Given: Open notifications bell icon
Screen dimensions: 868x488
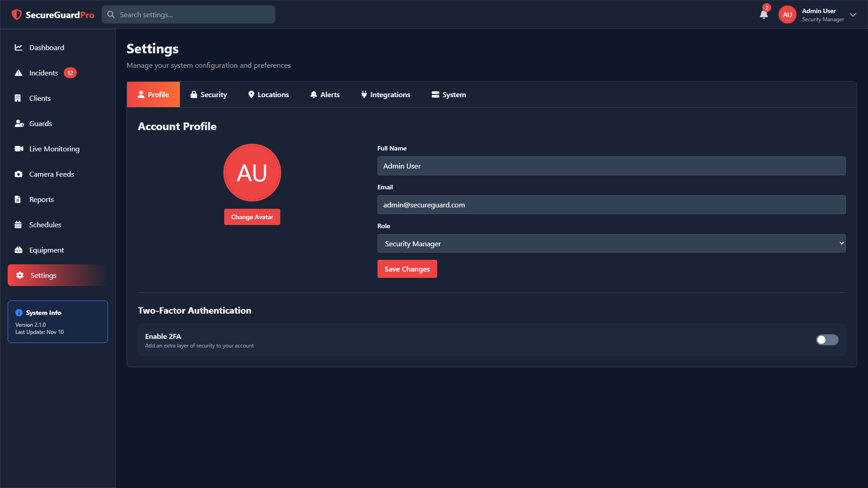Looking at the screenshot, I should point(764,14).
